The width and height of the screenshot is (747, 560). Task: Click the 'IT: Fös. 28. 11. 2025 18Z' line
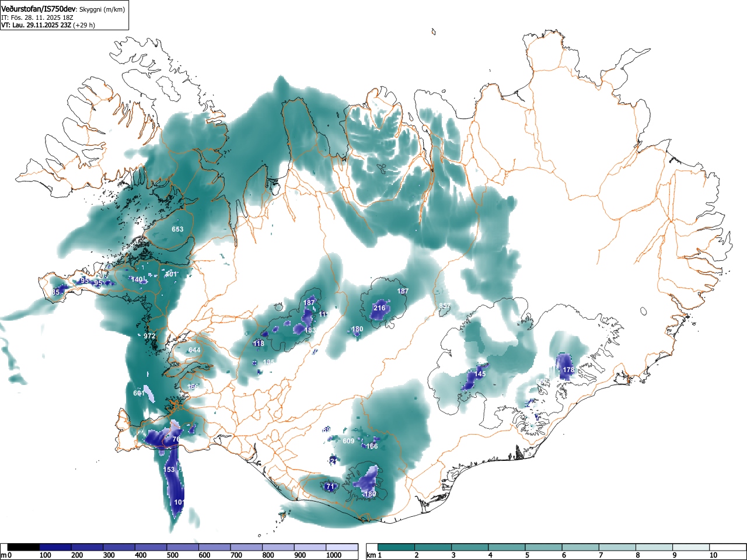(x=37, y=17)
